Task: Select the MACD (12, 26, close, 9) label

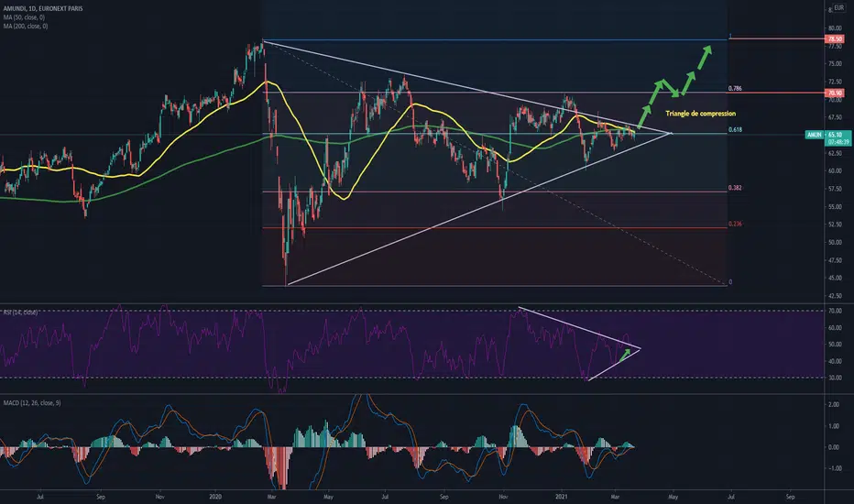Action: tap(32, 402)
